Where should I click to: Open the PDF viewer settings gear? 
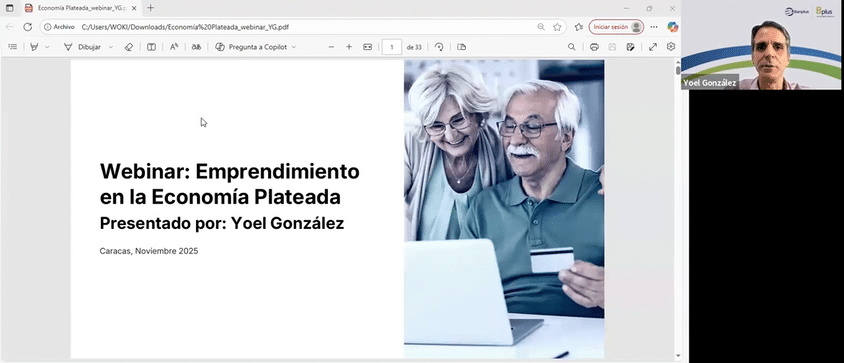pos(671,47)
